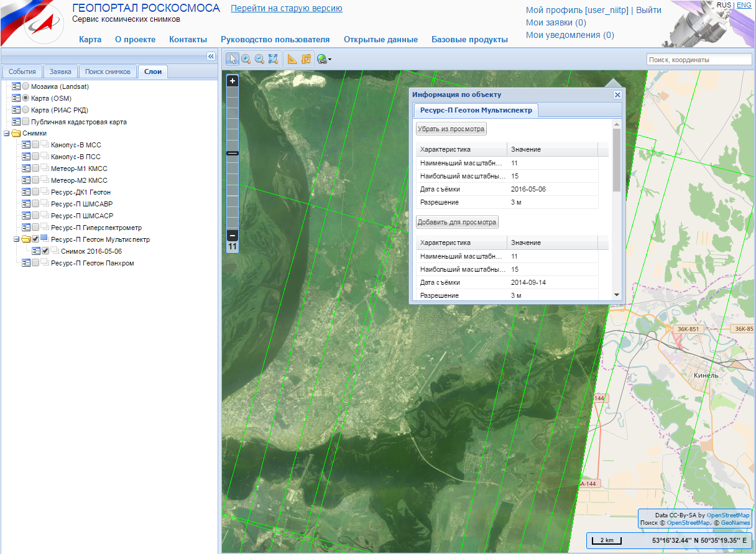Click the plus button on zoom bar
Viewport: 756px width, 554px height.
click(233, 81)
